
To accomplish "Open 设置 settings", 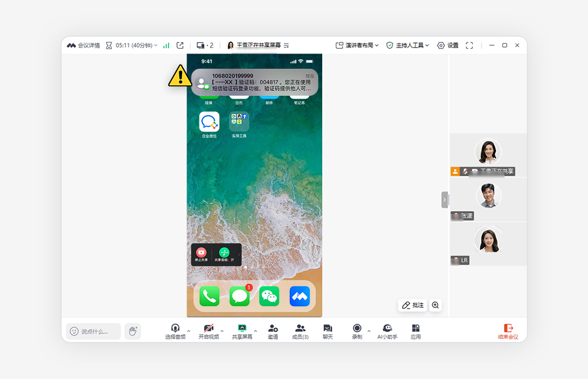I will coord(447,45).
